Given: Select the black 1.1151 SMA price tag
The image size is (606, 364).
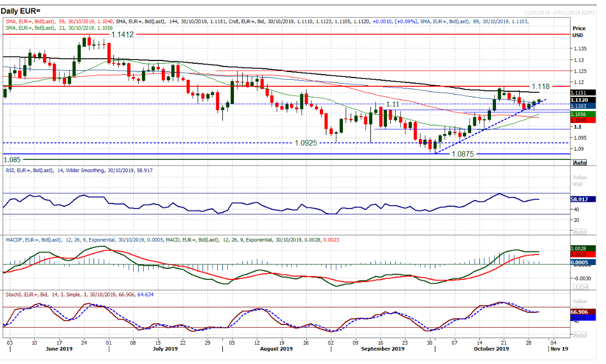Looking at the screenshot, I should coord(580,93).
